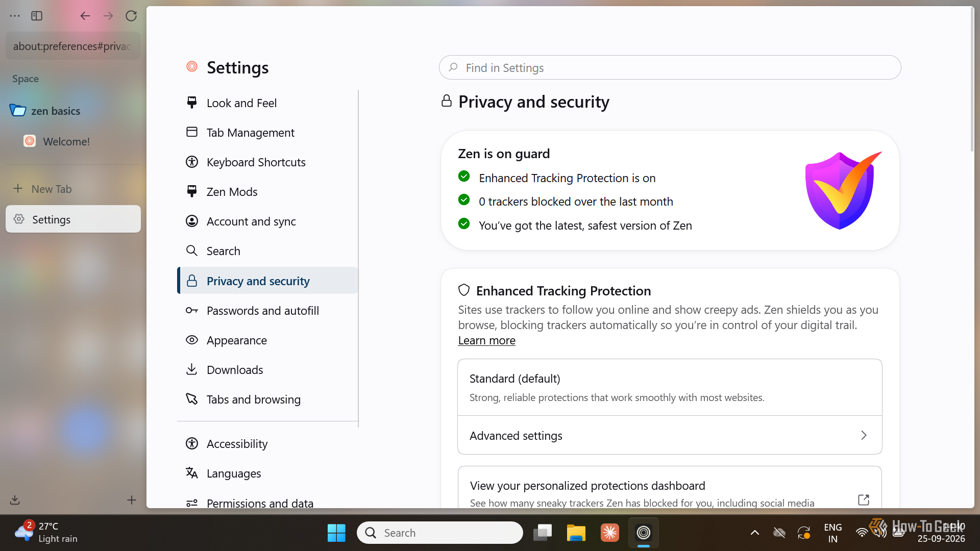This screenshot has width=980, height=551.
Task: Select Standard (default) protection option
Action: click(x=670, y=387)
